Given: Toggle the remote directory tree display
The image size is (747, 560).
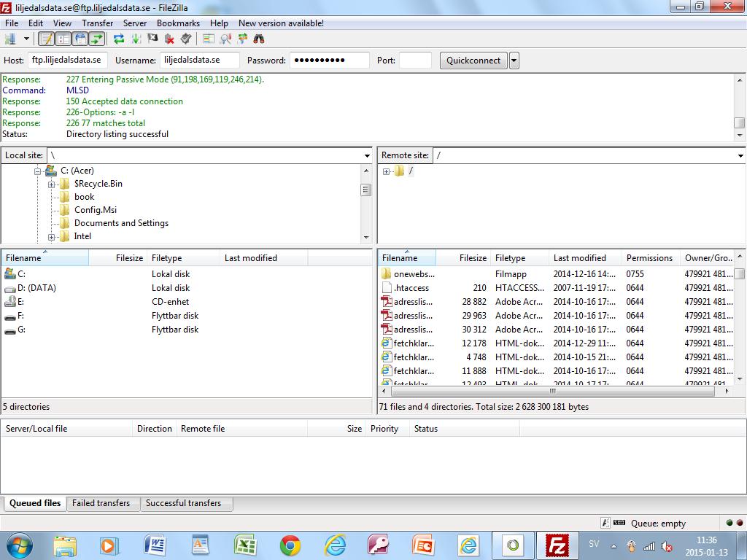Looking at the screenshot, I should (80, 39).
